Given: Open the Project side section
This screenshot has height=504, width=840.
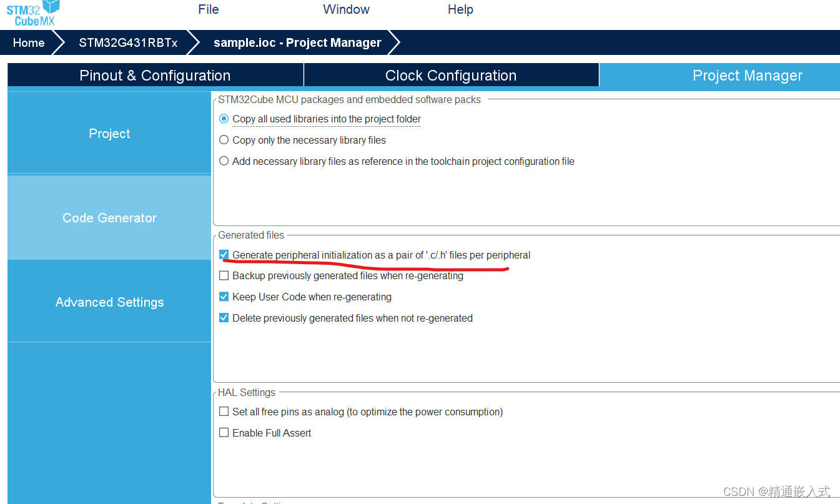Looking at the screenshot, I should pyautogui.click(x=109, y=133).
